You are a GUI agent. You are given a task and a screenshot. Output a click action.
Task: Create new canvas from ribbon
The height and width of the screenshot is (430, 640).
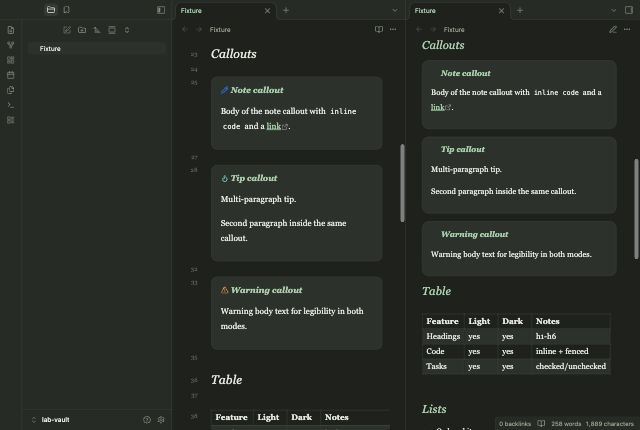11,60
